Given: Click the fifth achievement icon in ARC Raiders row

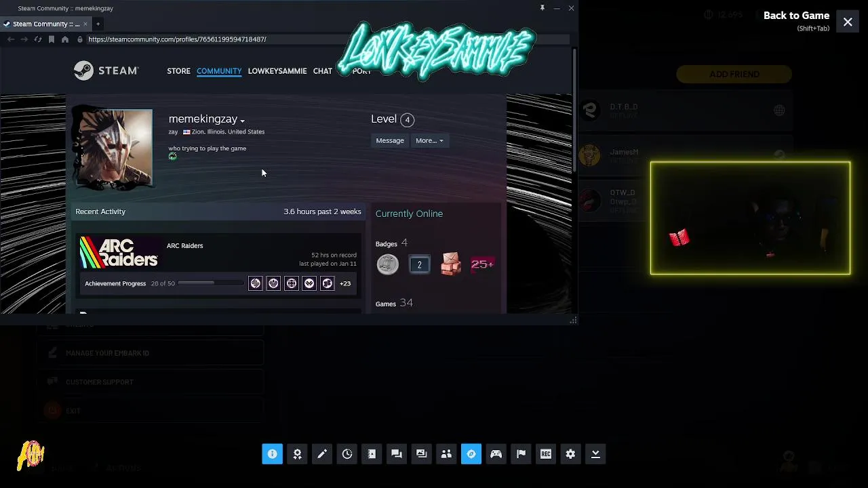Looking at the screenshot, I should tap(328, 283).
